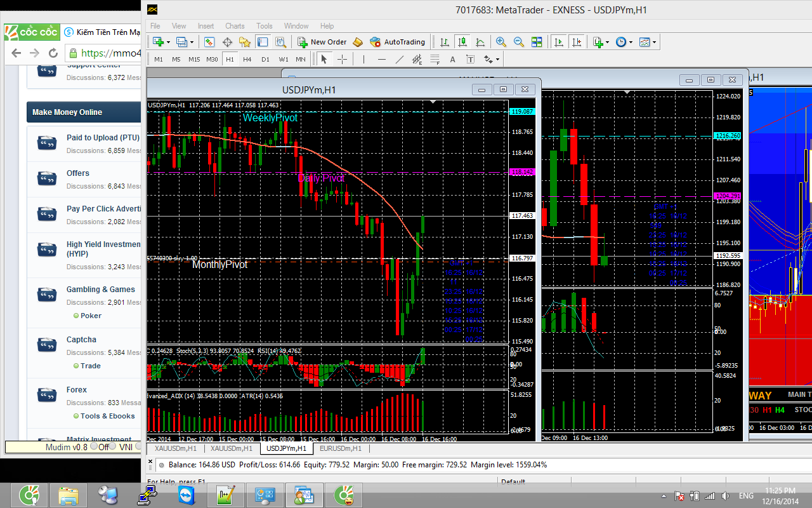Open Tools & Ebooks subforum link
Viewport: 812px width, 508px height.
(x=108, y=417)
